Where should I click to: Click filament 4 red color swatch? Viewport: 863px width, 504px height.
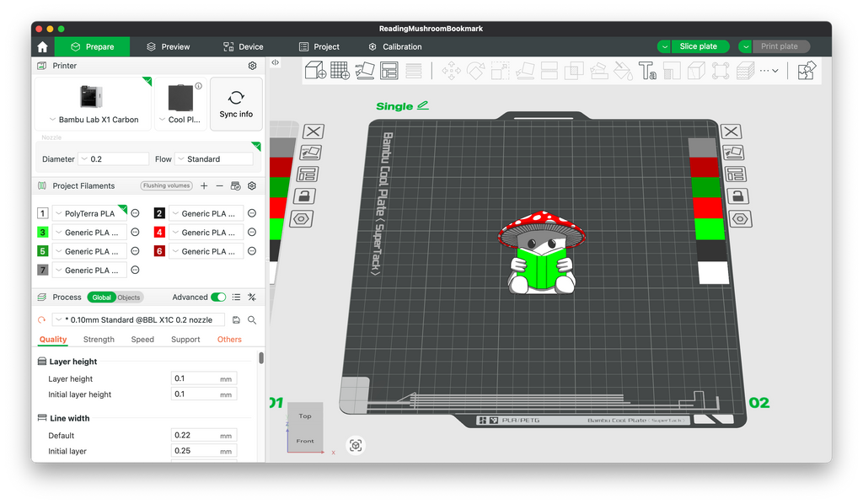159,232
